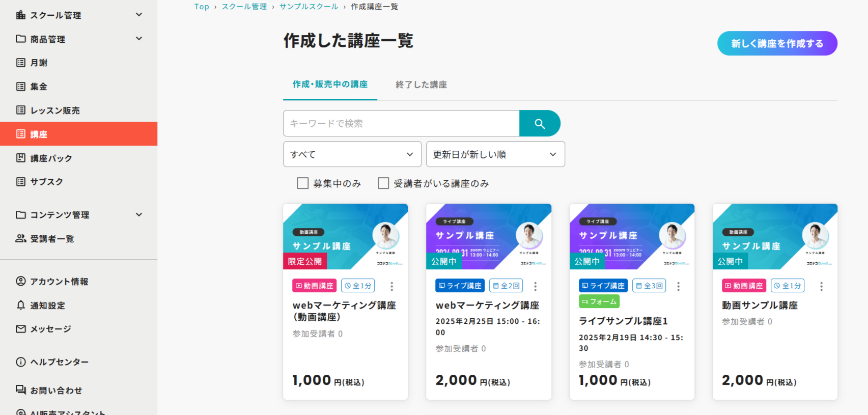Open three-dot menu on ライブサンプル講座1 card
This screenshot has height=415, width=868.
pos(678,287)
